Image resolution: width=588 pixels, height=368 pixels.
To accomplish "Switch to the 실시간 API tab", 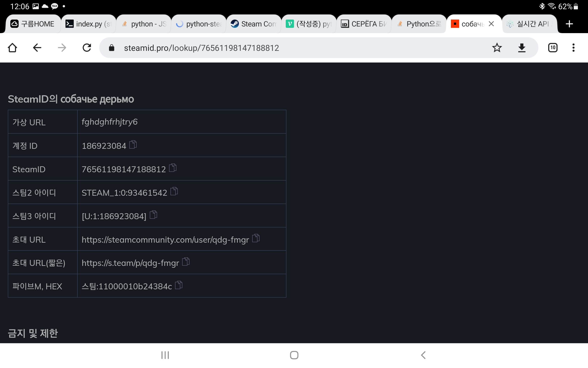I will (x=530, y=24).
